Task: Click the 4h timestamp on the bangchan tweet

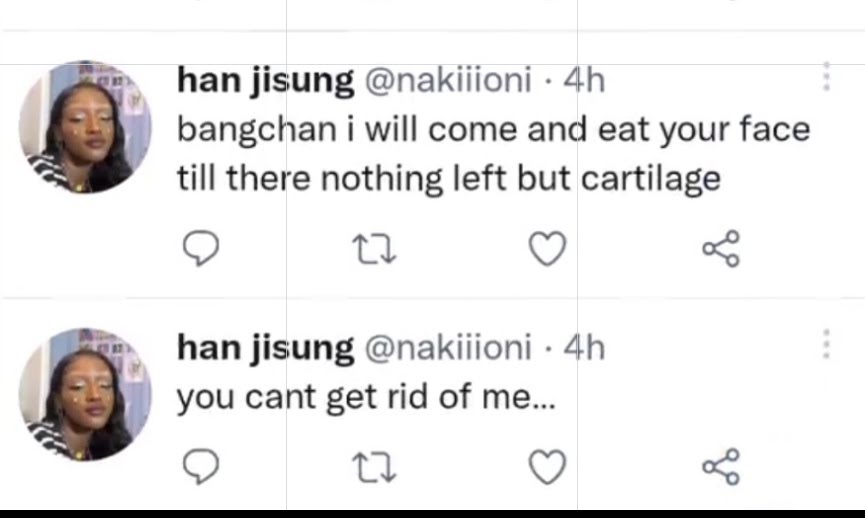Action: pos(585,81)
